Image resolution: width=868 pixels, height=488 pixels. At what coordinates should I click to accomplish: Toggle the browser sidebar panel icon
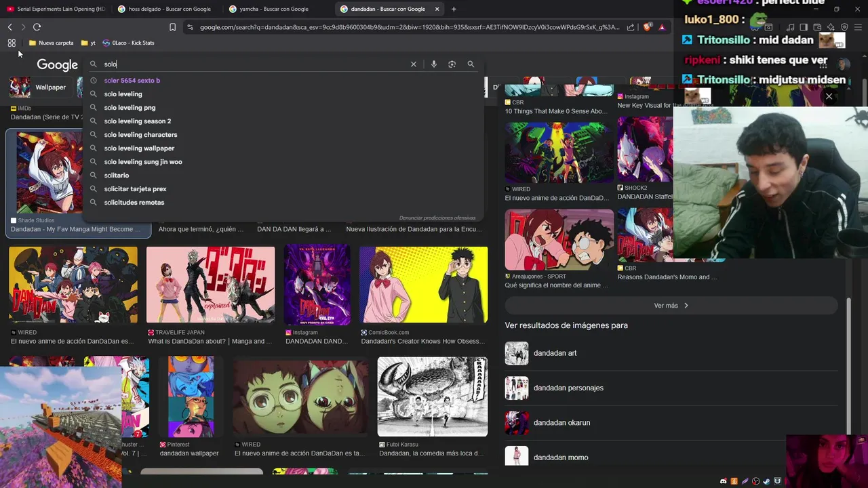click(804, 27)
